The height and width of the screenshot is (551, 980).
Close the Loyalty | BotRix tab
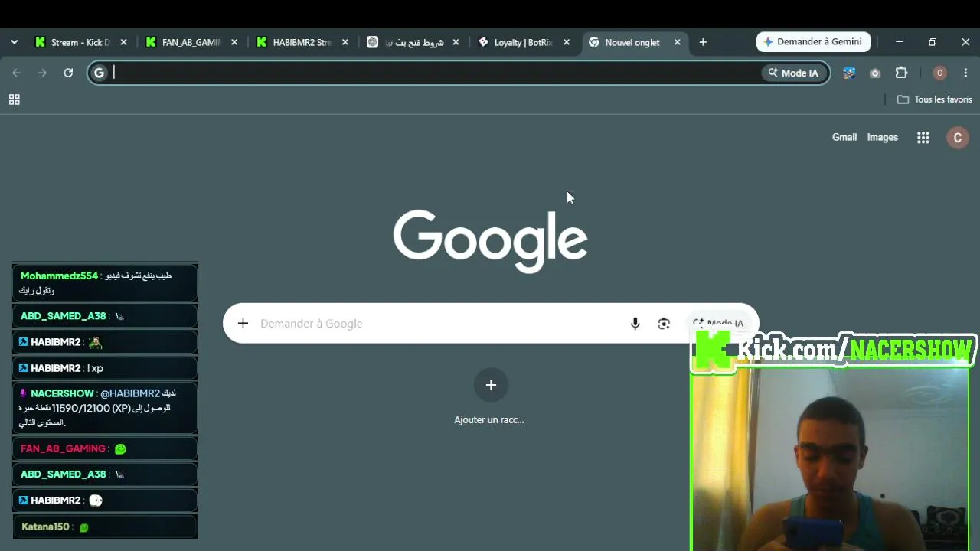pyautogui.click(x=567, y=42)
